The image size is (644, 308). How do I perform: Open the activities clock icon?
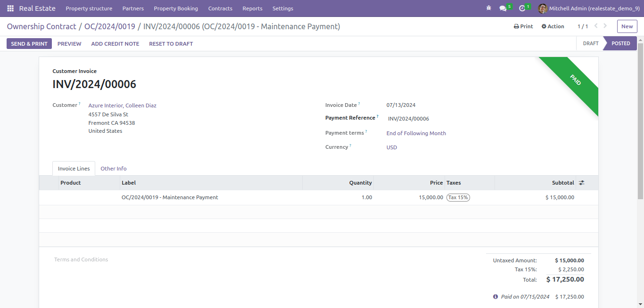pyautogui.click(x=522, y=8)
